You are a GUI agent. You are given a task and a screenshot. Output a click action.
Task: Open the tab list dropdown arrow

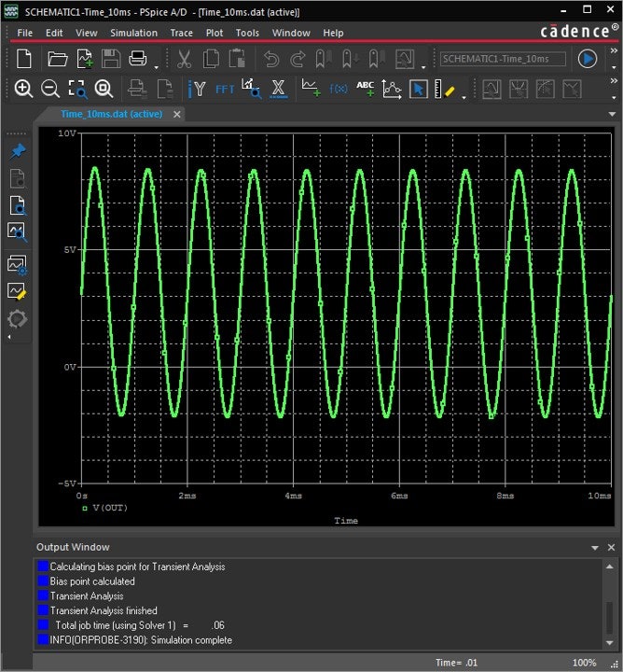pos(612,115)
